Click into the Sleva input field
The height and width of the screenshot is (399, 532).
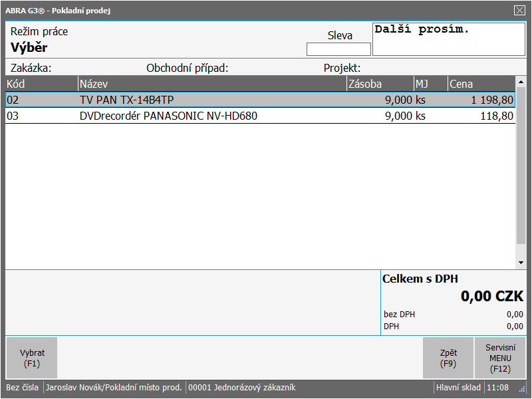338,49
